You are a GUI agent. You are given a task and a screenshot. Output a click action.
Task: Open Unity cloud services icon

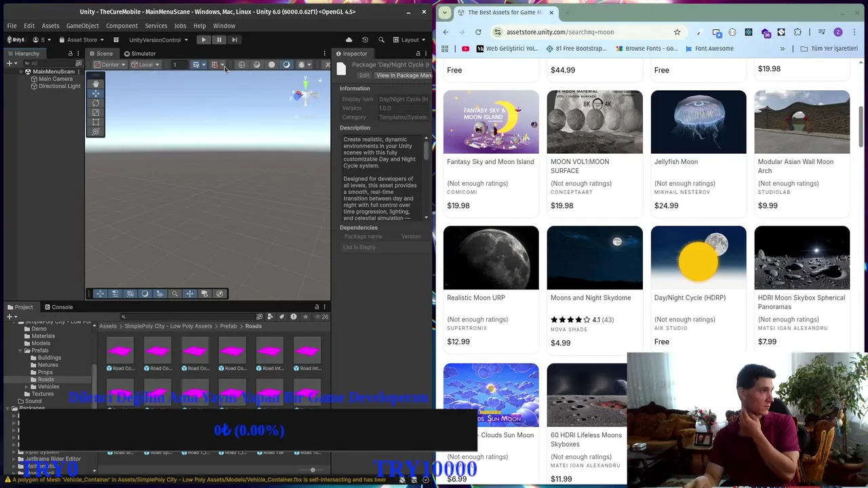pyautogui.click(x=349, y=40)
